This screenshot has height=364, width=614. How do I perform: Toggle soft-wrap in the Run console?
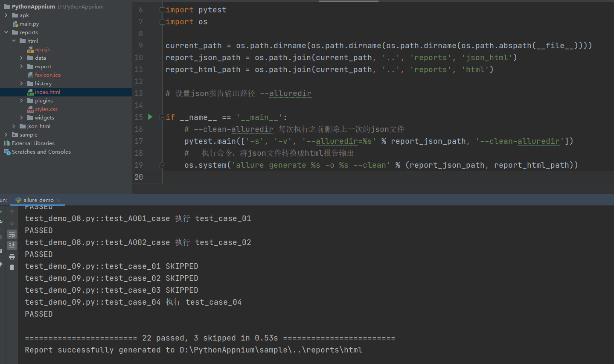(12, 234)
